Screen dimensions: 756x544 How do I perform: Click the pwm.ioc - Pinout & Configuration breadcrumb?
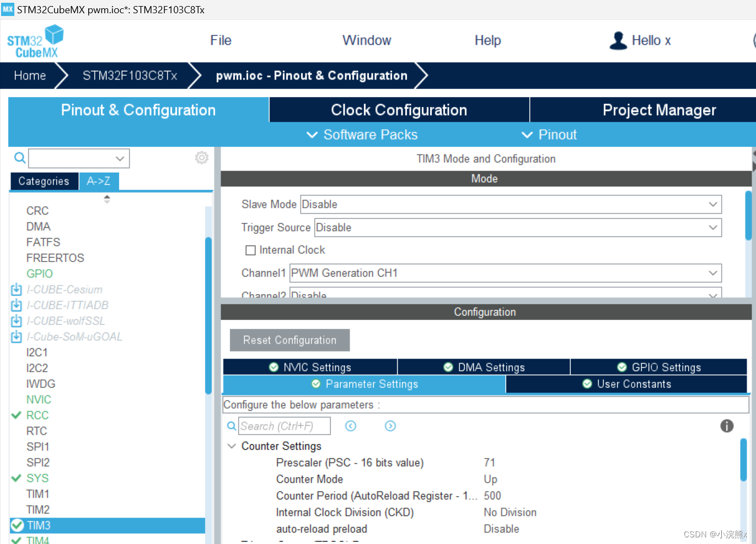[x=312, y=76]
